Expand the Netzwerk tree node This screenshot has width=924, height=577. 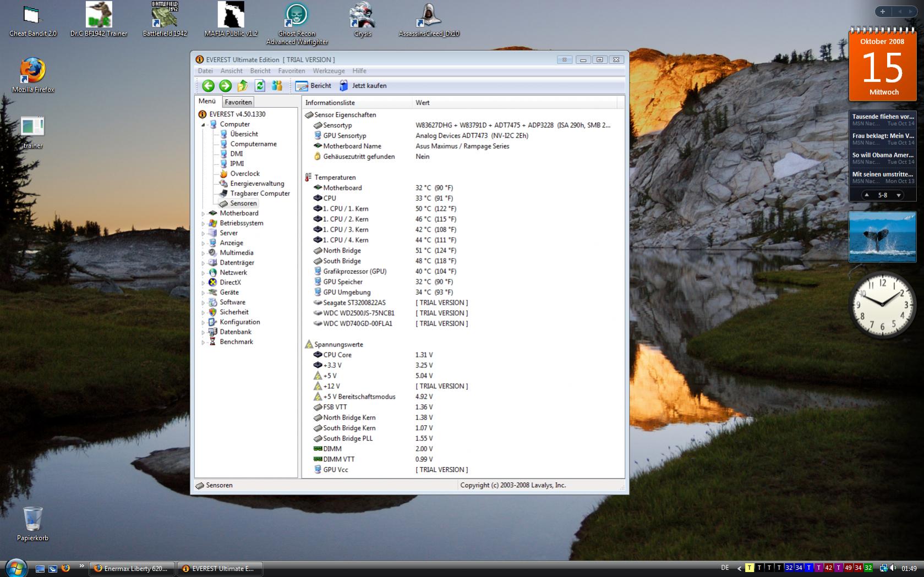[203, 273]
